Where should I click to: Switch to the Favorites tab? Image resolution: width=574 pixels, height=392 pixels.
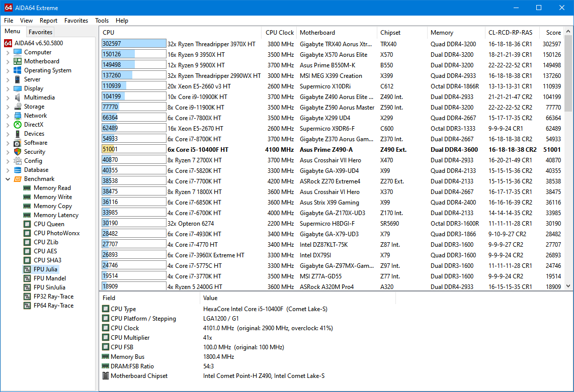(40, 32)
